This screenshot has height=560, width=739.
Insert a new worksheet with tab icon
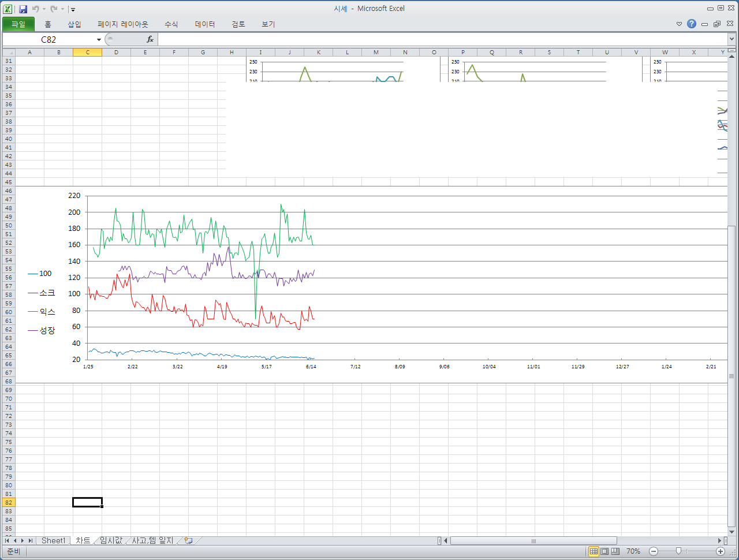(x=188, y=541)
